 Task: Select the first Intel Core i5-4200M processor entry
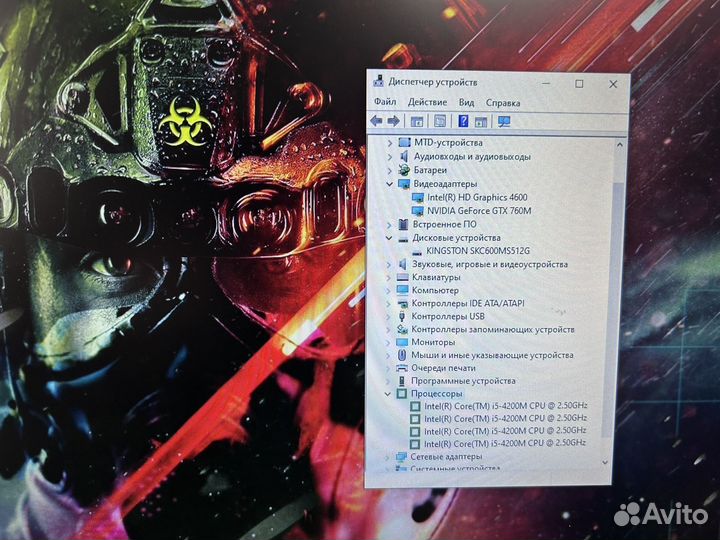point(506,406)
